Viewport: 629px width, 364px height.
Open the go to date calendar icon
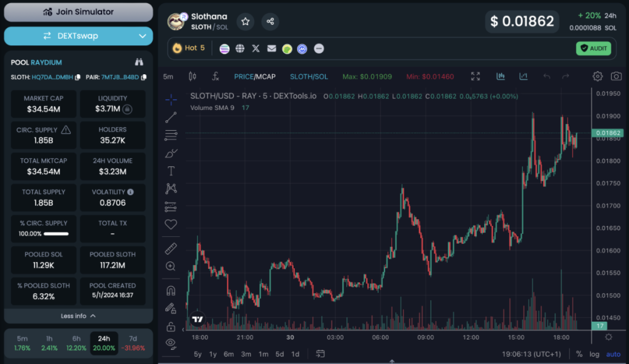click(x=320, y=354)
